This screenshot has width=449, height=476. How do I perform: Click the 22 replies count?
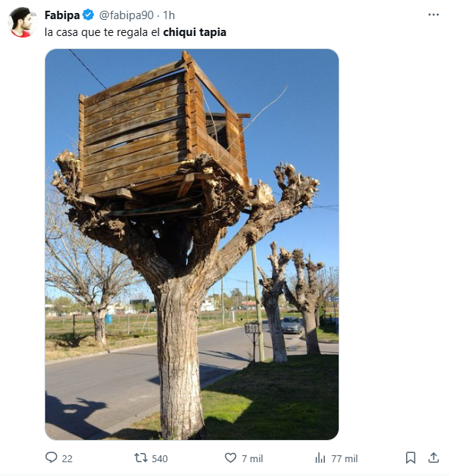[67, 458]
